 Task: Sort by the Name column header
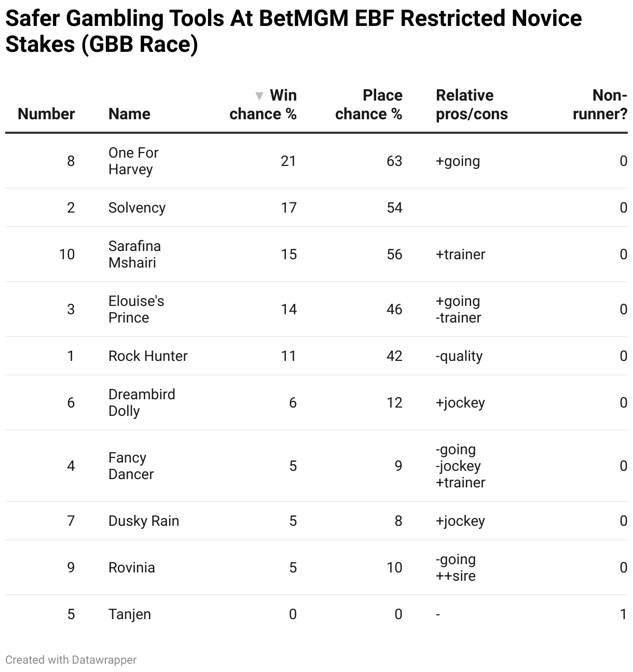pos(129,114)
